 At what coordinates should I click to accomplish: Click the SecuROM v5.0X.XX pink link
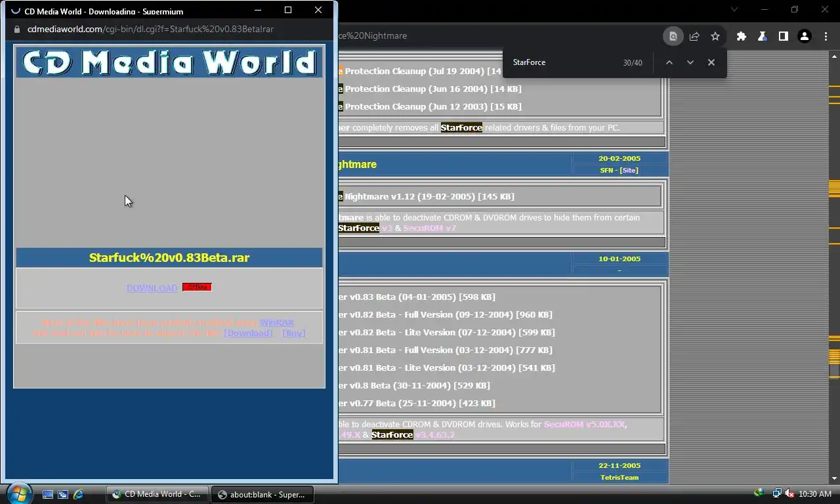(585, 424)
